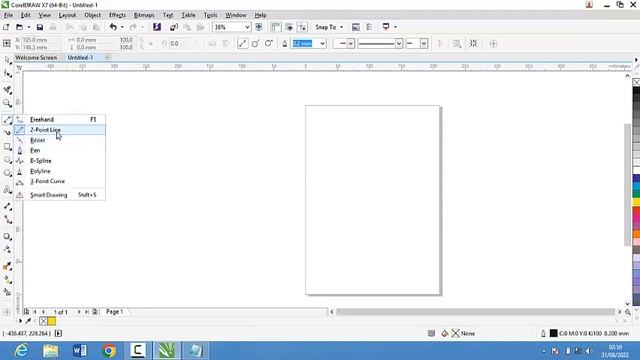Expand the Undo history dropdown arrow
The height and width of the screenshot is (360, 640).
pyautogui.click(x=122, y=27)
